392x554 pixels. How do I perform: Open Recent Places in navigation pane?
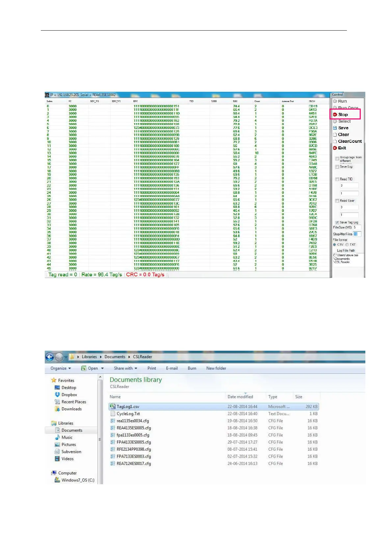click(x=70, y=402)
